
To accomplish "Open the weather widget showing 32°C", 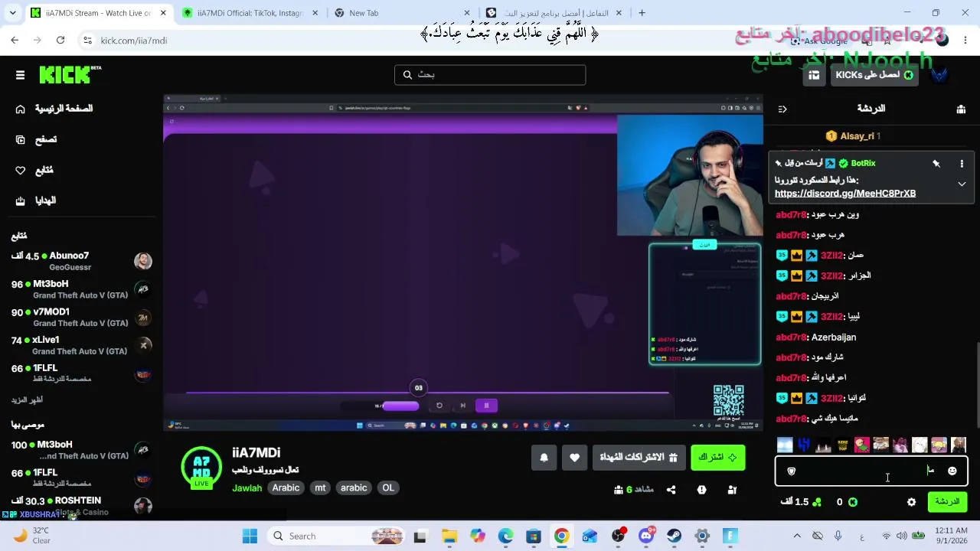I will pos(31,536).
